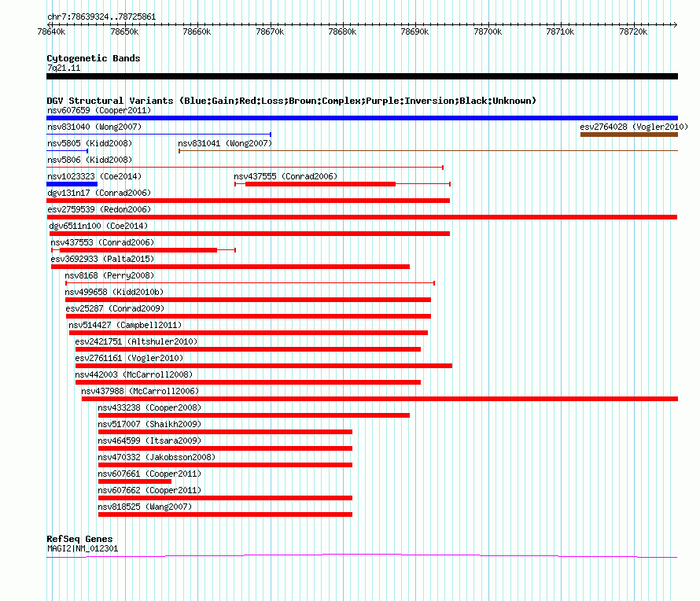
Task: Click nsv433238 (Cooper2008) label
Action: [x=149, y=407]
